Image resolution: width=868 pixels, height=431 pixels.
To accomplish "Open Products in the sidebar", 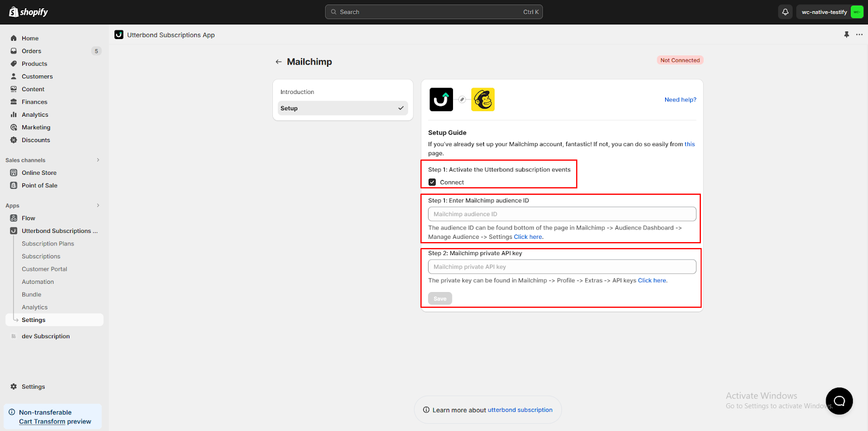I will tap(34, 64).
